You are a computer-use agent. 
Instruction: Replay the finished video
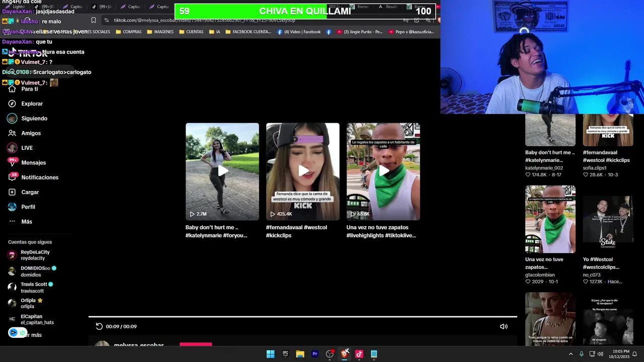click(x=99, y=326)
